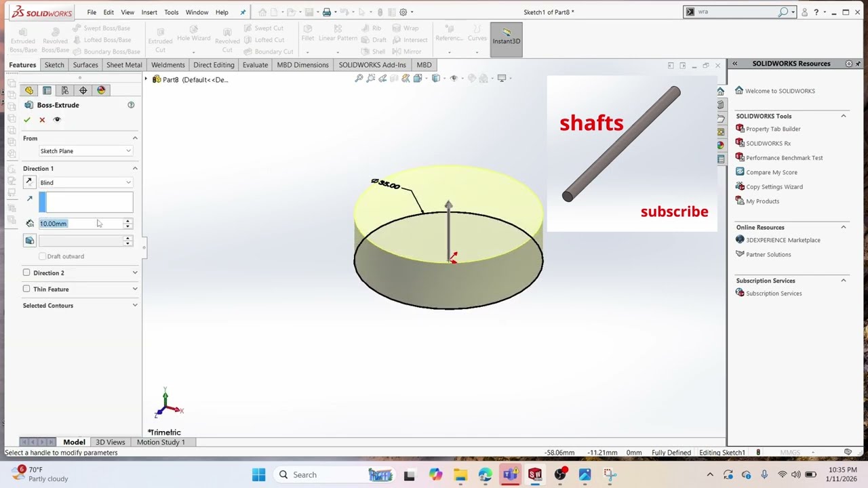This screenshot has width=868, height=488.
Task: Enable the Thin Feature checkbox
Action: 26,289
